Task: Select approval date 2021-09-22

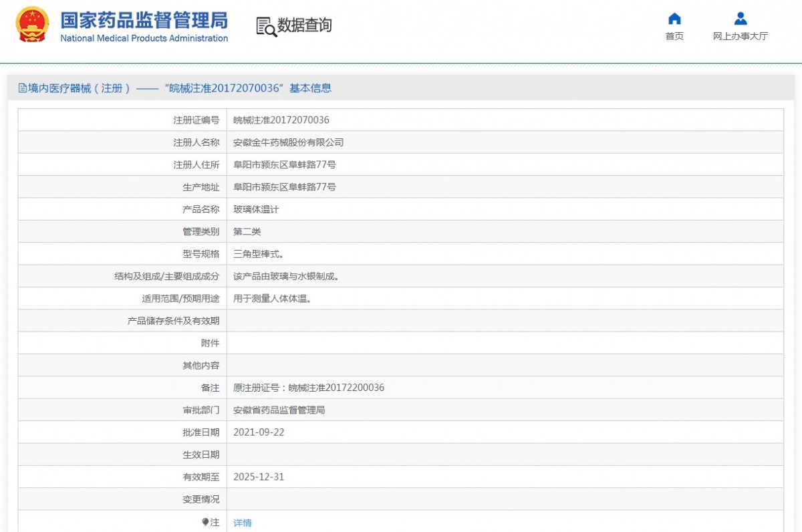Action: pos(259,432)
